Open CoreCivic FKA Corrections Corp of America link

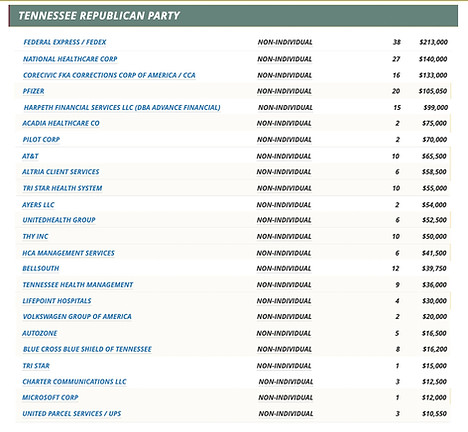tap(109, 75)
